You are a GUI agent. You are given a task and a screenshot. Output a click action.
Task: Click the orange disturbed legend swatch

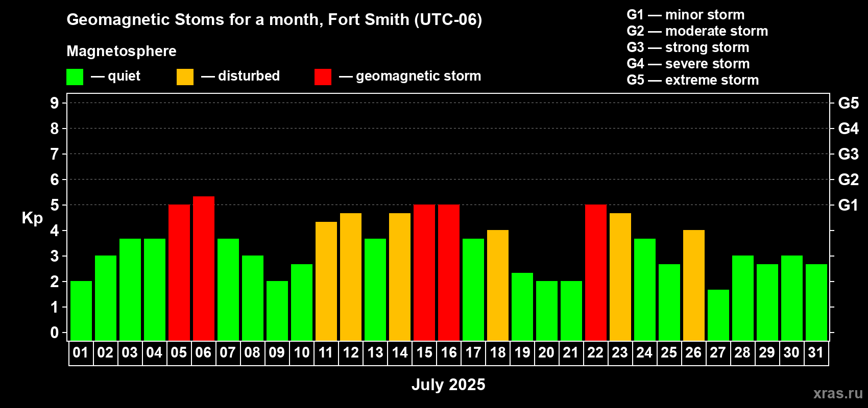pos(185,77)
